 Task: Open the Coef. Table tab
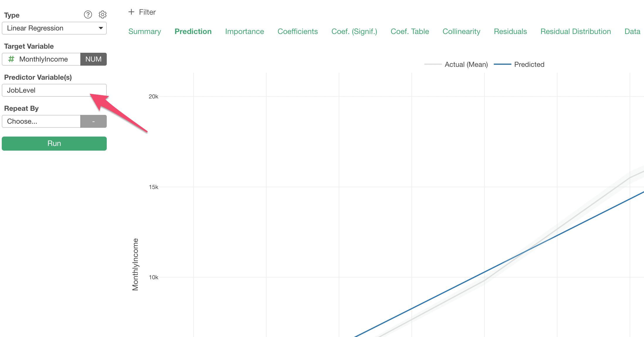409,31
